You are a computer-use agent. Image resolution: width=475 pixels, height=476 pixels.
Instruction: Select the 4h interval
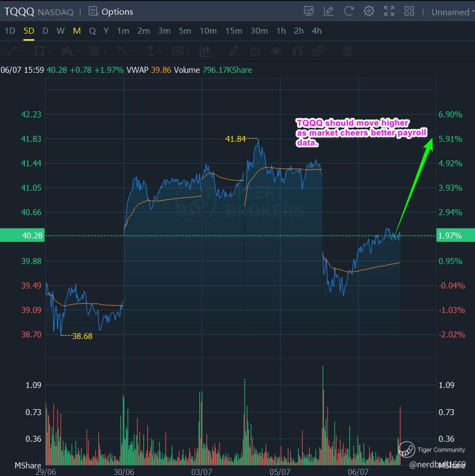click(x=316, y=30)
